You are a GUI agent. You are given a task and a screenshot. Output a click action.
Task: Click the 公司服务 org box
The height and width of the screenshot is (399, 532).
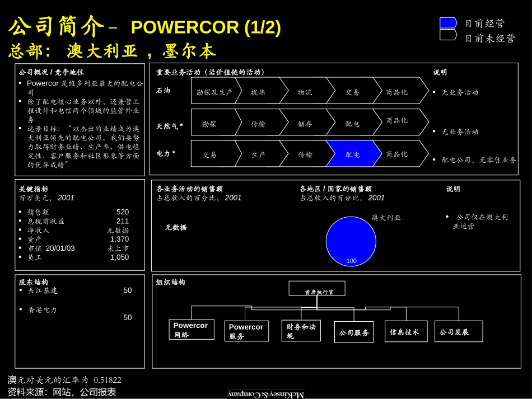(354, 332)
